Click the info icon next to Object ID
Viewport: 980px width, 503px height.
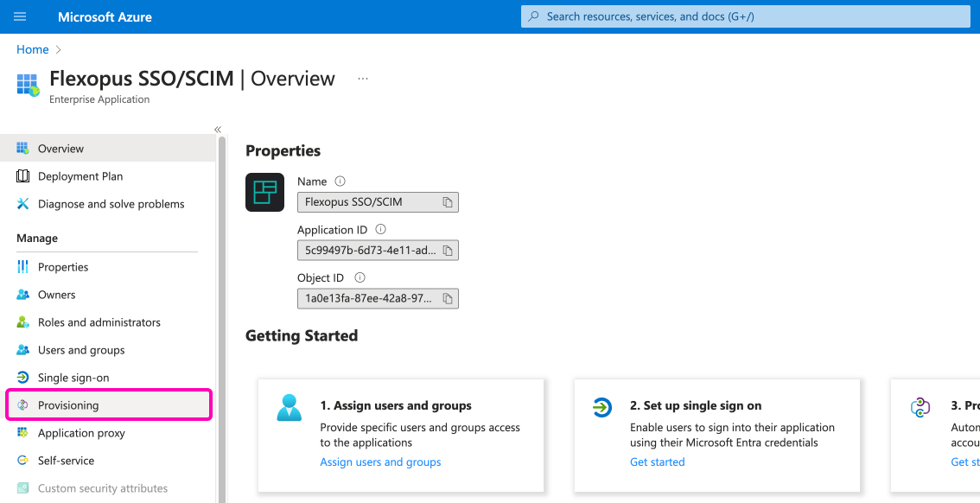pyautogui.click(x=360, y=278)
